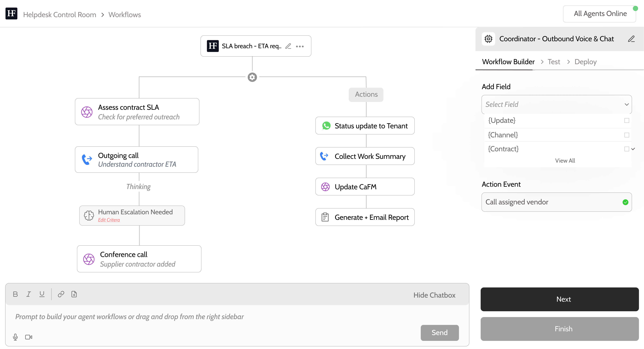Select the microphone icon in the chatbox
The width and height of the screenshot is (644, 349).
(15, 337)
